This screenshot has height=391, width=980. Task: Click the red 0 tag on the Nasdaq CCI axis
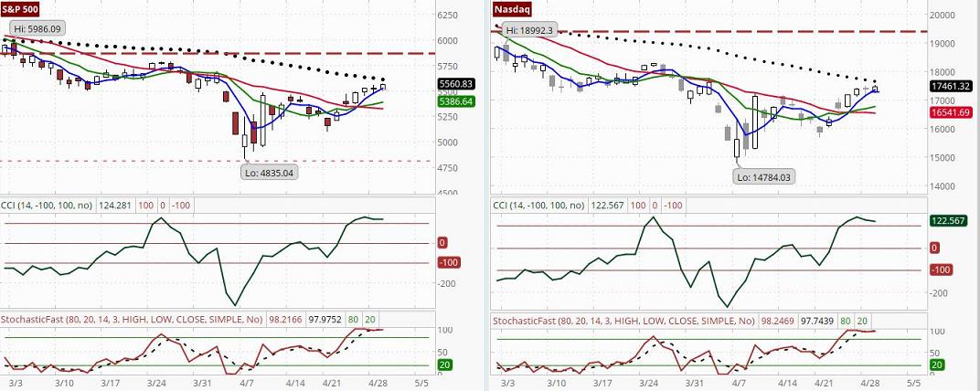(x=935, y=248)
